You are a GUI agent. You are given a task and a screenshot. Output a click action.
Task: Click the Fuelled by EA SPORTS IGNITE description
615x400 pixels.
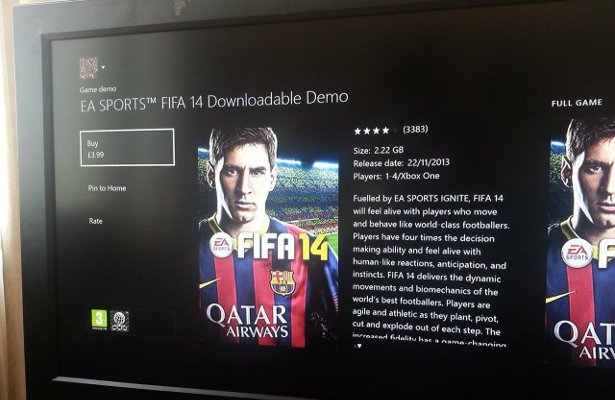tap(430, 271)
